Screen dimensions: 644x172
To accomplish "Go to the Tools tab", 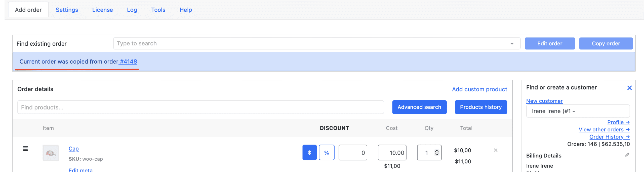I will click(x=158, y=10).
